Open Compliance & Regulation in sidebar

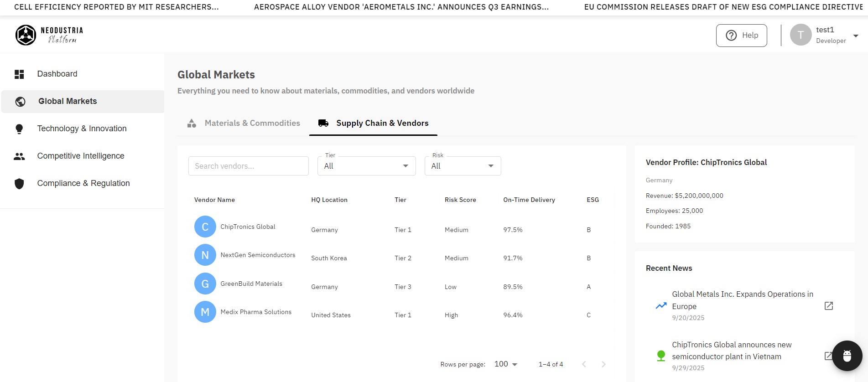pos(83,183)
